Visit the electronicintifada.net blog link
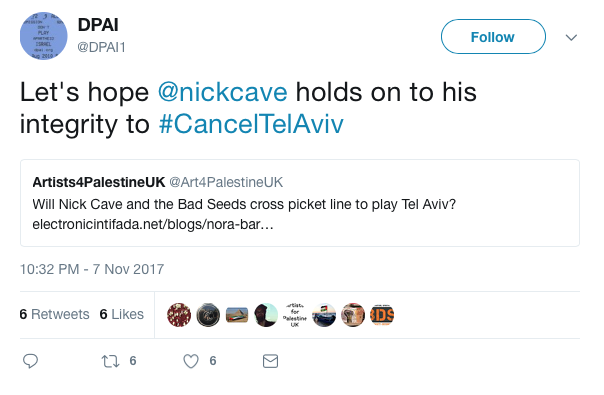The image size is (604, 395). pyautogui.click(x=153, y=224)
